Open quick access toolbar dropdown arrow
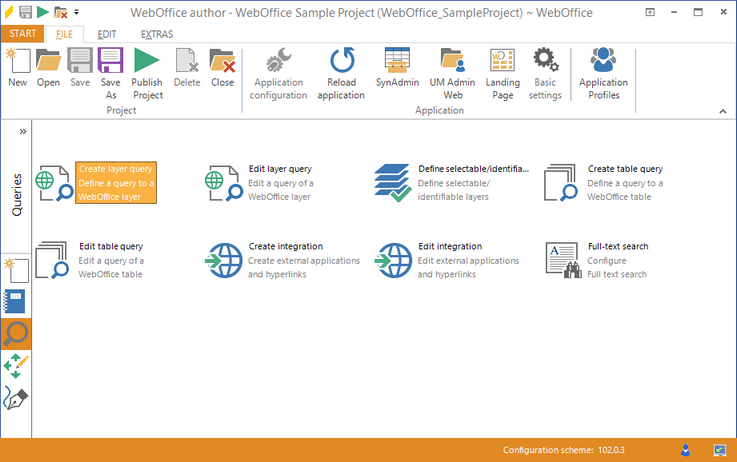The height and width of the screenshot is (462, 737). click(x=77, y=12)
